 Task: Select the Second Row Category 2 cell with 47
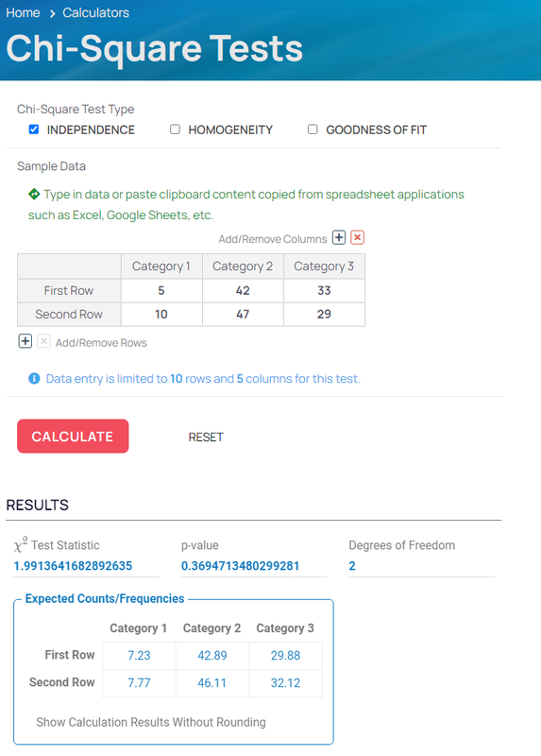click(243, 314)
